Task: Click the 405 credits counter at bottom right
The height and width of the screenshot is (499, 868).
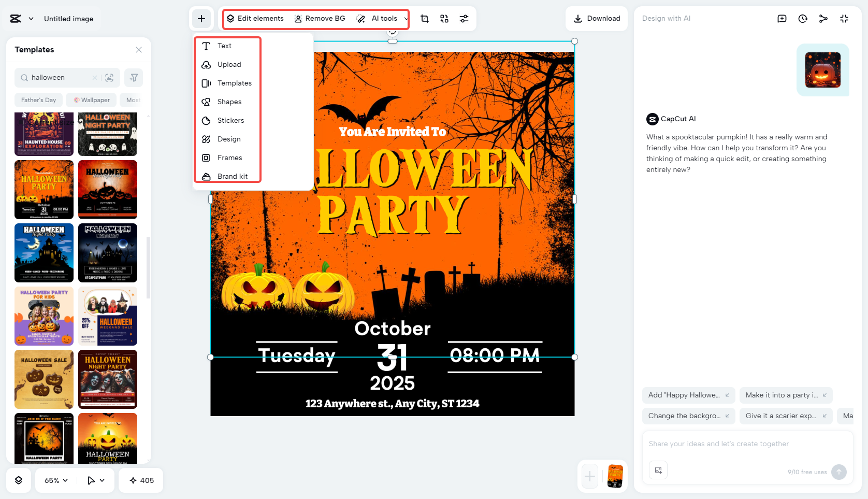Action: (x=140, y=480)
